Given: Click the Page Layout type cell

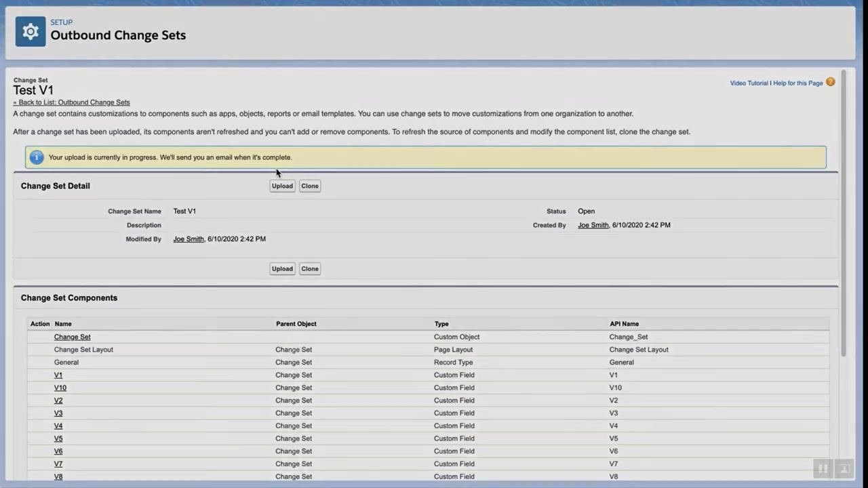Looking at the screenshot, I should (454, 350).
